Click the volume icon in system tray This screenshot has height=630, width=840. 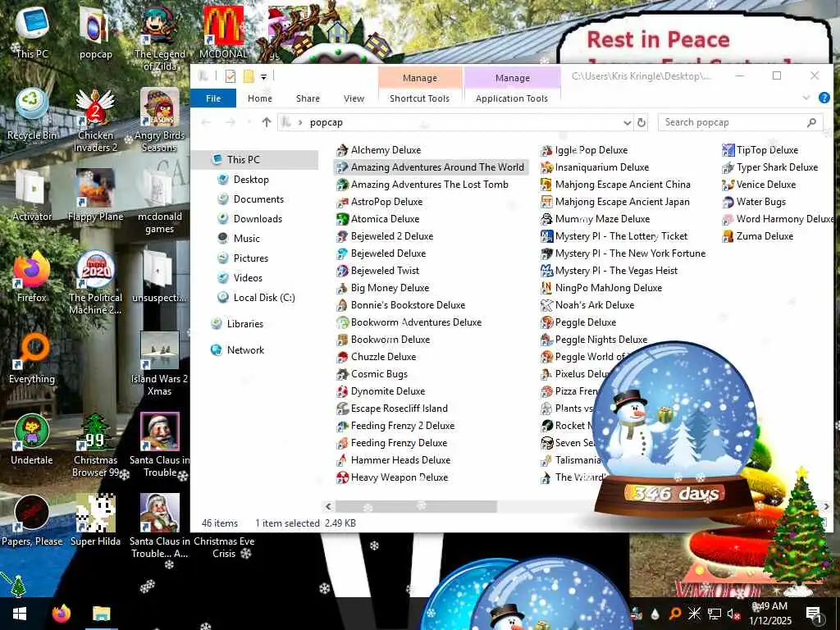coord(733,614)
